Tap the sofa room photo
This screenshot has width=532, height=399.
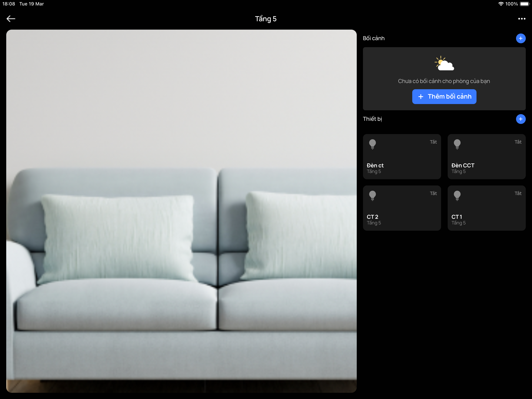coord(181,211)
